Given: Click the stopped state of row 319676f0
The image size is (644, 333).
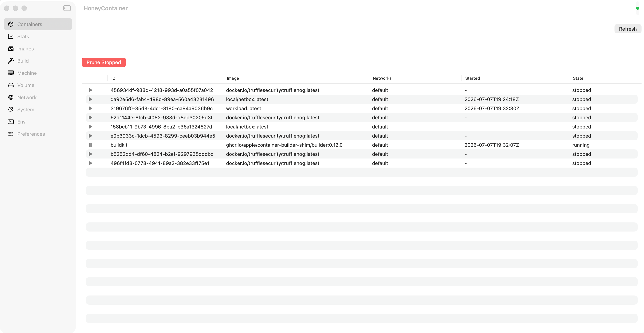Looking at the screenshot, I should (x=582, y=108).
